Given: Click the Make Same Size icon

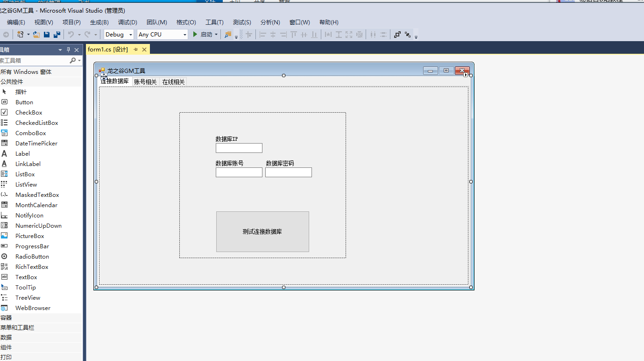Looking at the screenshot, I should [x=349, y=34].
